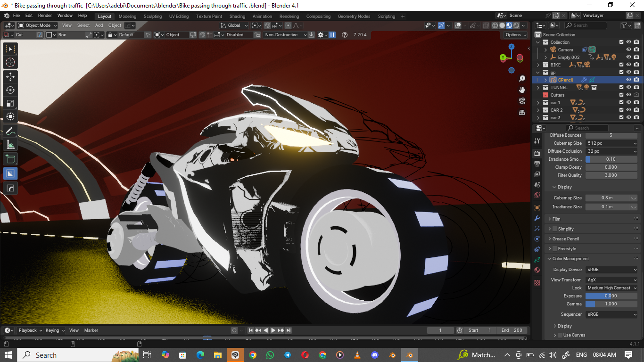Screen dimensions: 644x362
Task: Open Blender from the Windows taskbar
Action: coord(409,355)
